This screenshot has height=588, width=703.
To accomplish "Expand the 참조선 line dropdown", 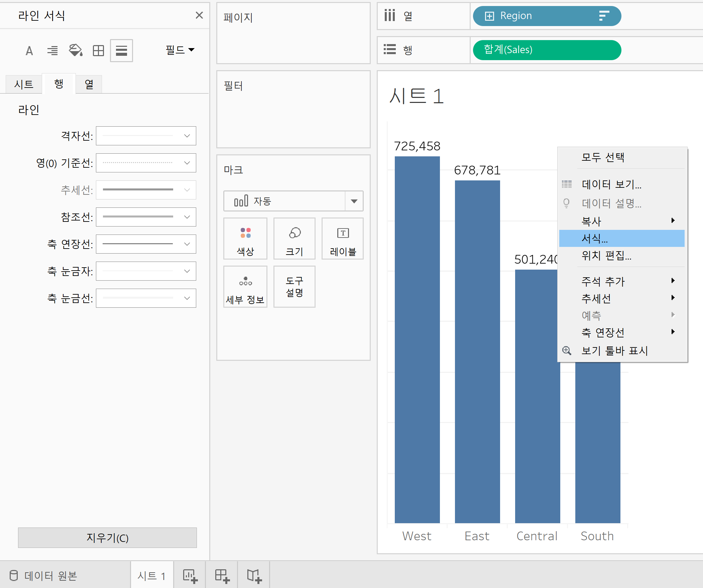I will pos(146,217).
